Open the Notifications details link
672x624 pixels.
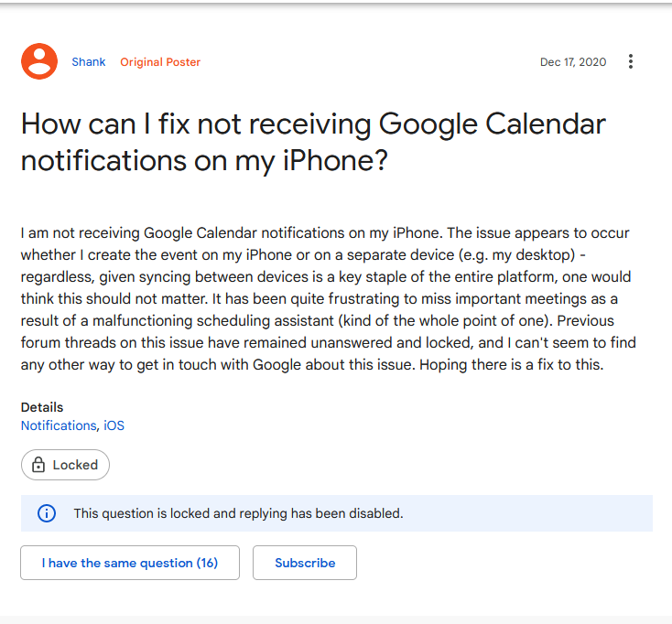tap(59, 425)
